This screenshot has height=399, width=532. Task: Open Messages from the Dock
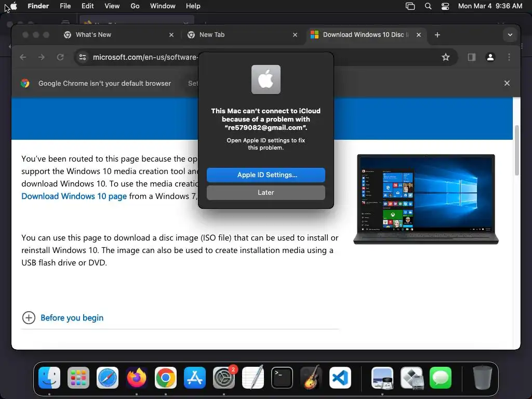tap(441, 378)
